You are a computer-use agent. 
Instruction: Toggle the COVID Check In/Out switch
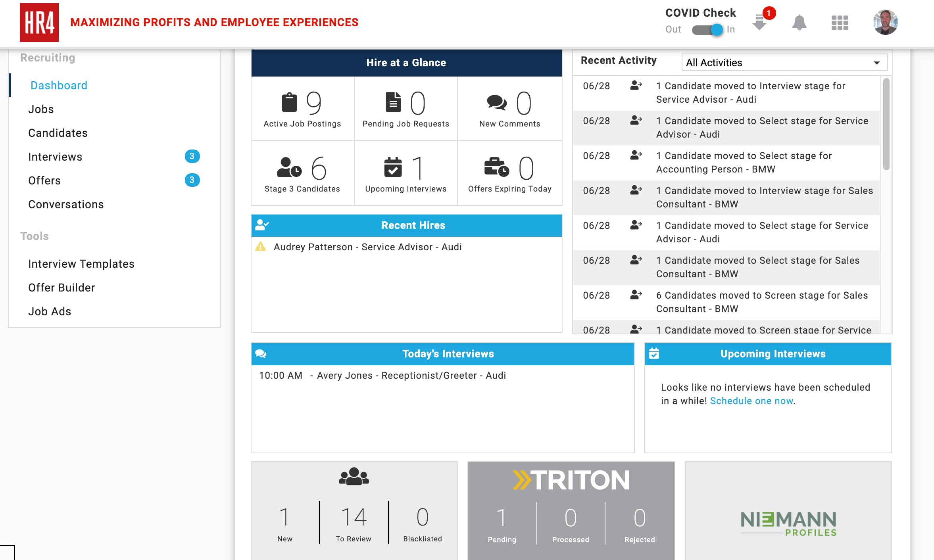pos(707,30)
